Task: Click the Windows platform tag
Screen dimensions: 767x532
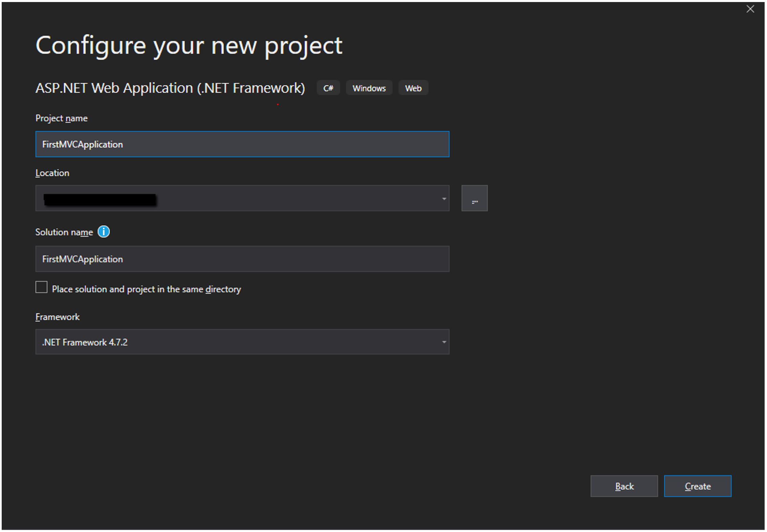Action: 369,88
